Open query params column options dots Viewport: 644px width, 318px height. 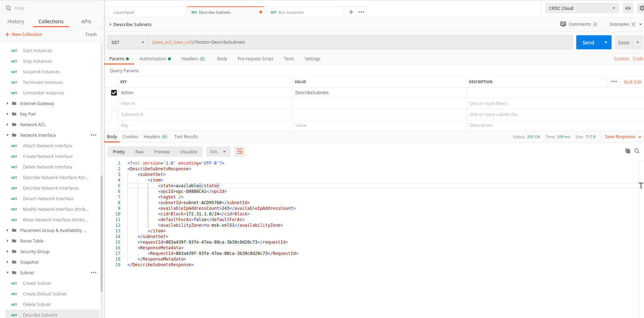point(614,81)
